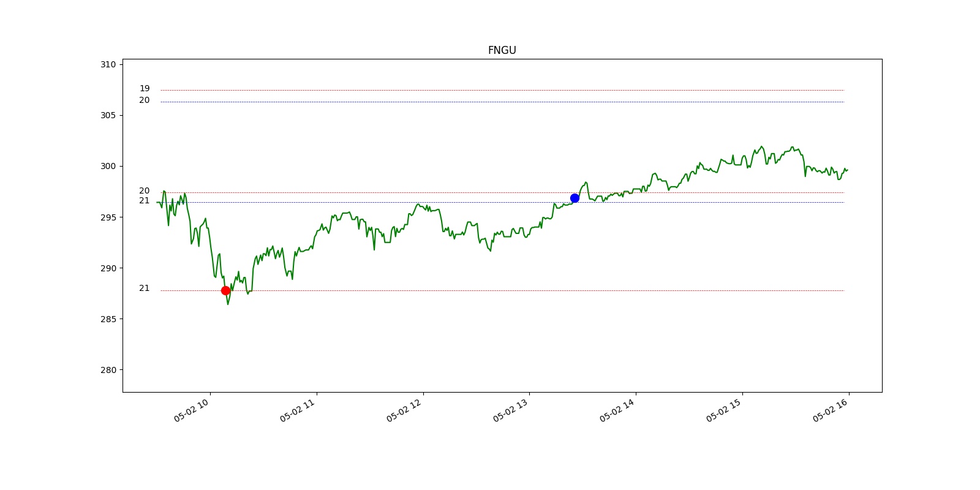980x490 pixels.
Task: Click the 285 y-axis tick label
Action: tap(108, 318)
